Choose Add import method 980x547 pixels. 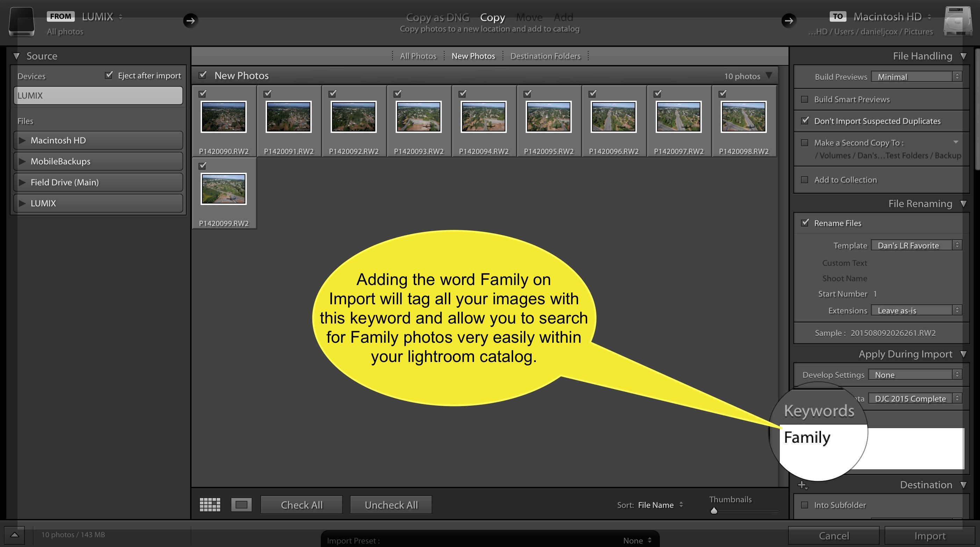tap(563, 17)
